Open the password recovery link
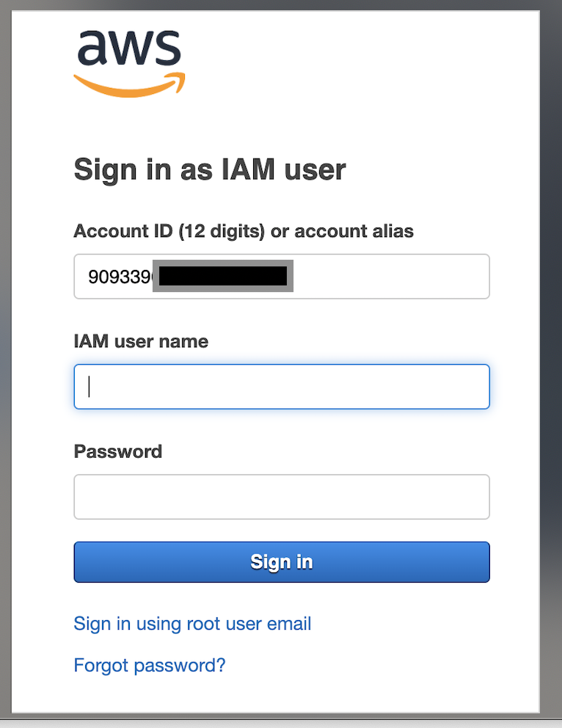Image resolution: width=562 pixels, height=728 pixels. coord(150,665)
